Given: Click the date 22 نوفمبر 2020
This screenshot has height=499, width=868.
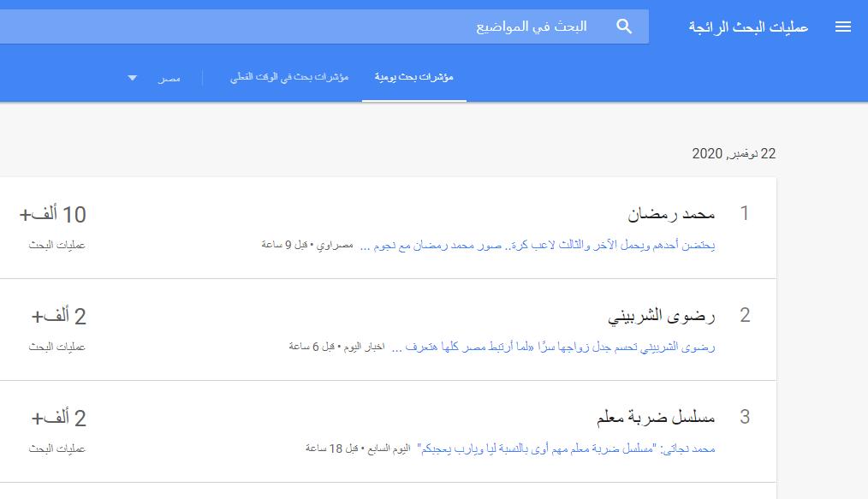Looking at the screenshot, I should pos(734,154).
